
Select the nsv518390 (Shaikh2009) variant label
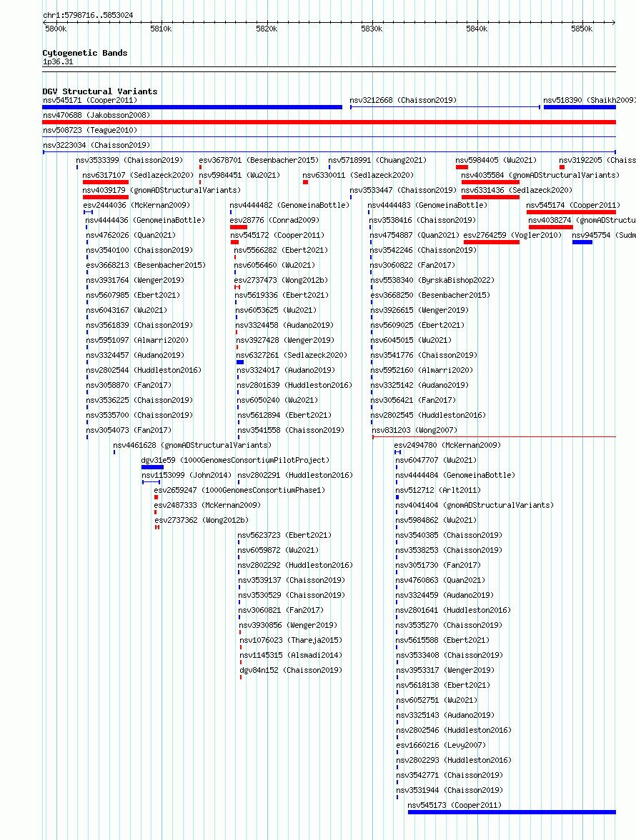pyautogui.click(x=590, y=100)
